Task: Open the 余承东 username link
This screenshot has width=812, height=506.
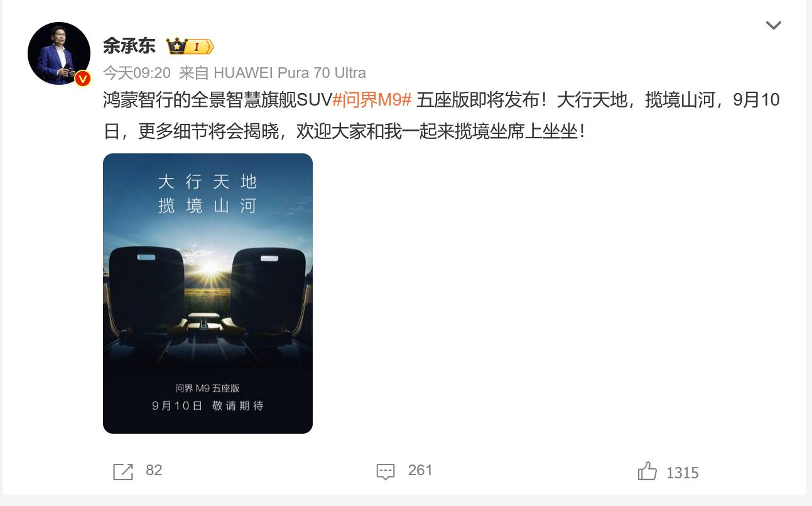Action: [x=129, y=46]
